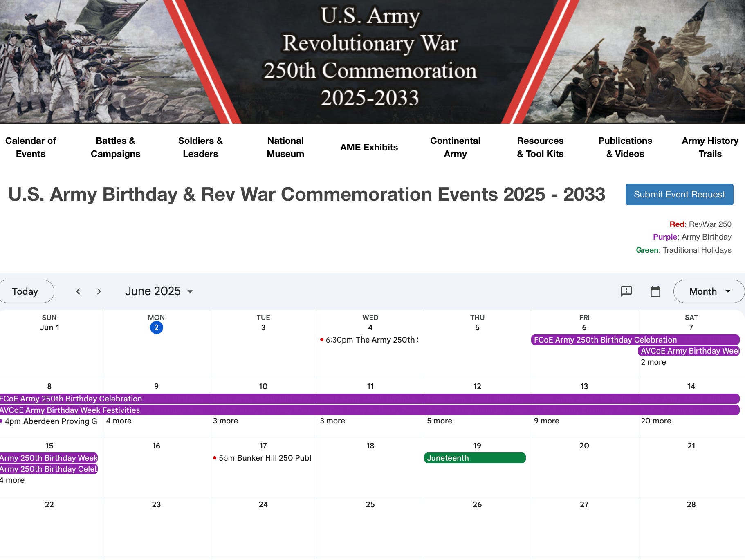Open National Museum menu item

tap(285, 147)
